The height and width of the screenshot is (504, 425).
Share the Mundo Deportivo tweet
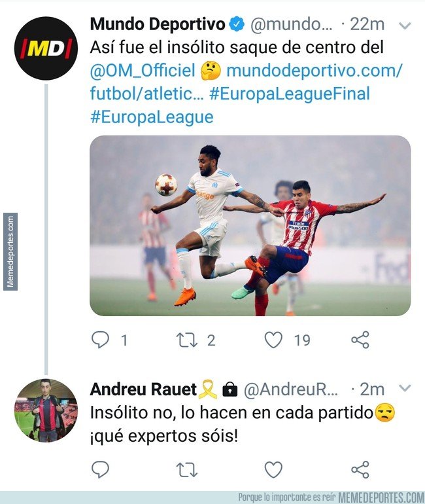[360, 340]
